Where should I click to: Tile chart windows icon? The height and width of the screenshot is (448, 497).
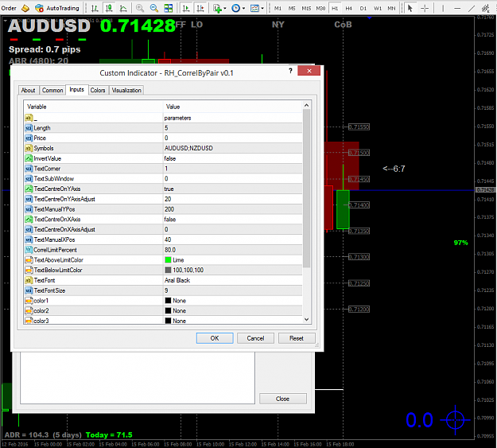(x=169, y=8)
